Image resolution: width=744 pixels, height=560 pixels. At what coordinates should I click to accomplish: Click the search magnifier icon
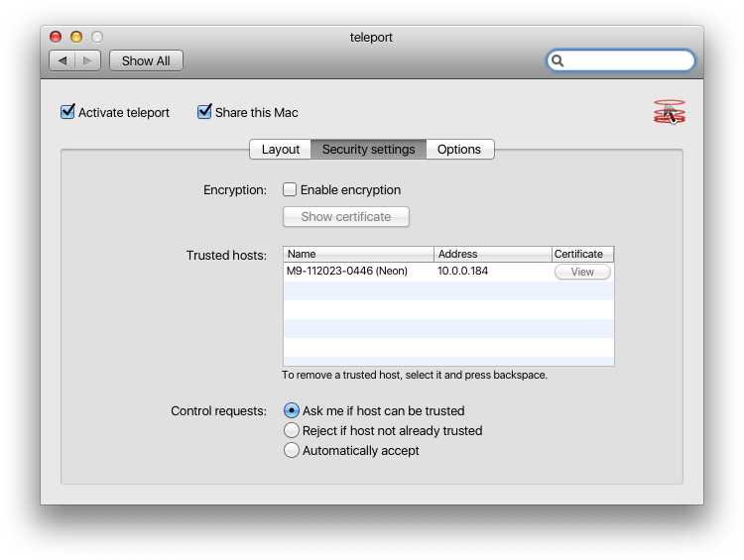pyautogui.click(x=558, y=60)
